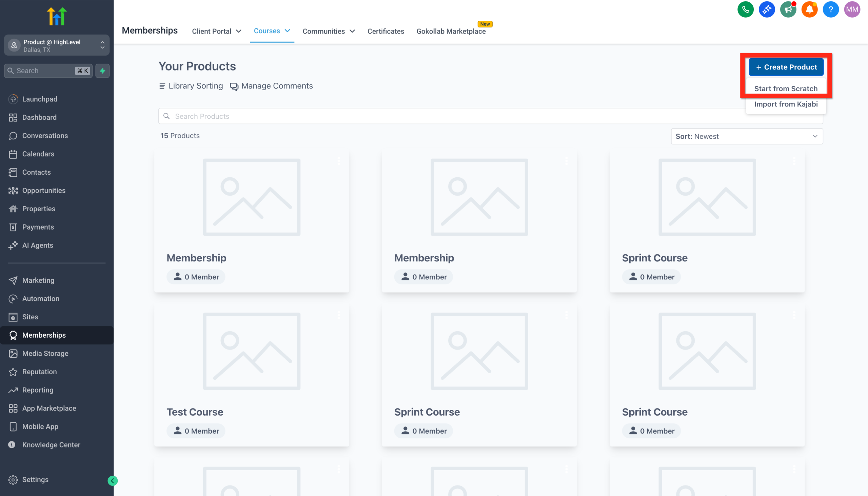Collapse the sidebar using green arrow toggle
This screenshot has height=496, width=868.
click(112, 481)
